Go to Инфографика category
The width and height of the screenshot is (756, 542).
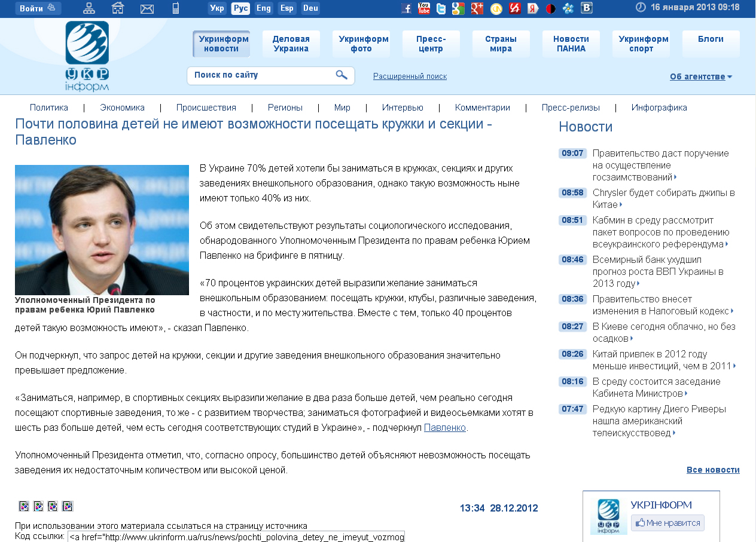click(x=659, y=108)
